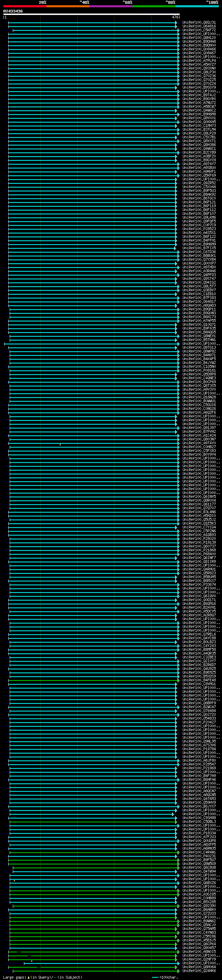This screenshot has width=222, height=980.
Task: Select hit label UniRef100_P21869
Action: pos(199,768)
